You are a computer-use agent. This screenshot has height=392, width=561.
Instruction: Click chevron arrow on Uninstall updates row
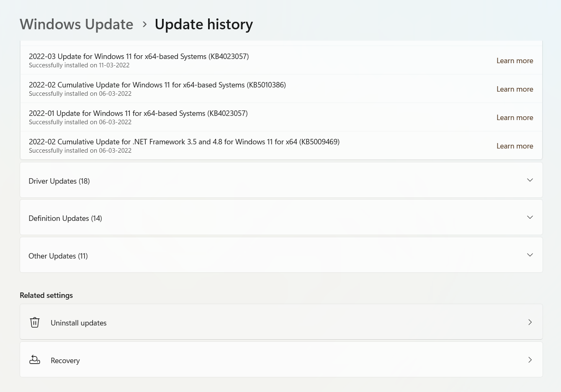point(530,322)
